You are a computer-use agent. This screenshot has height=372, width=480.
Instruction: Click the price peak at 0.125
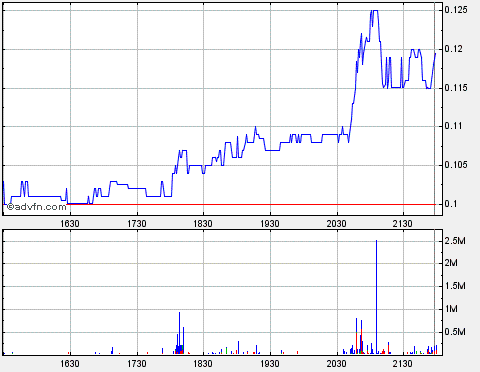[x=375, y=10]
